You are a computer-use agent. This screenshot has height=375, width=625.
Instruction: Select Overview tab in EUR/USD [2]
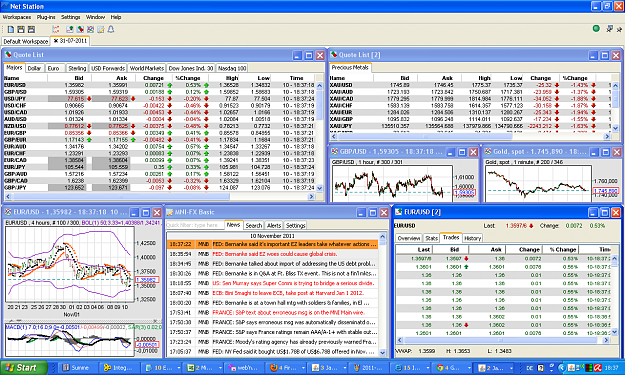click(409, 238)
